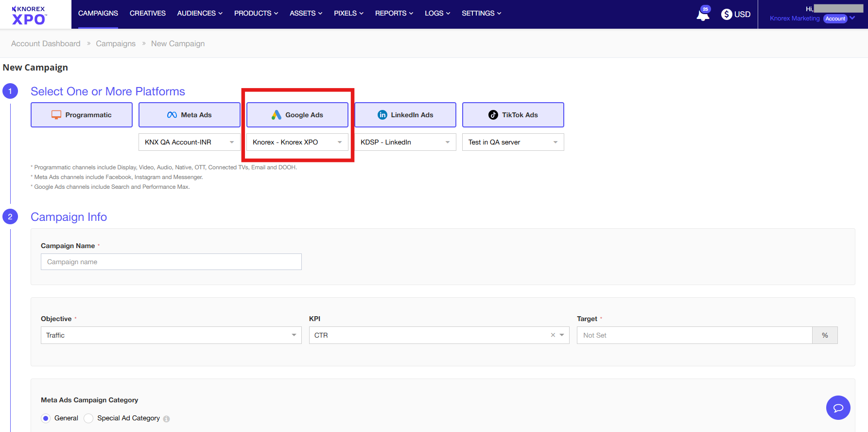Go to Campaigns breadcrumb link
The image size is (868, 432).
click(116, 43)
